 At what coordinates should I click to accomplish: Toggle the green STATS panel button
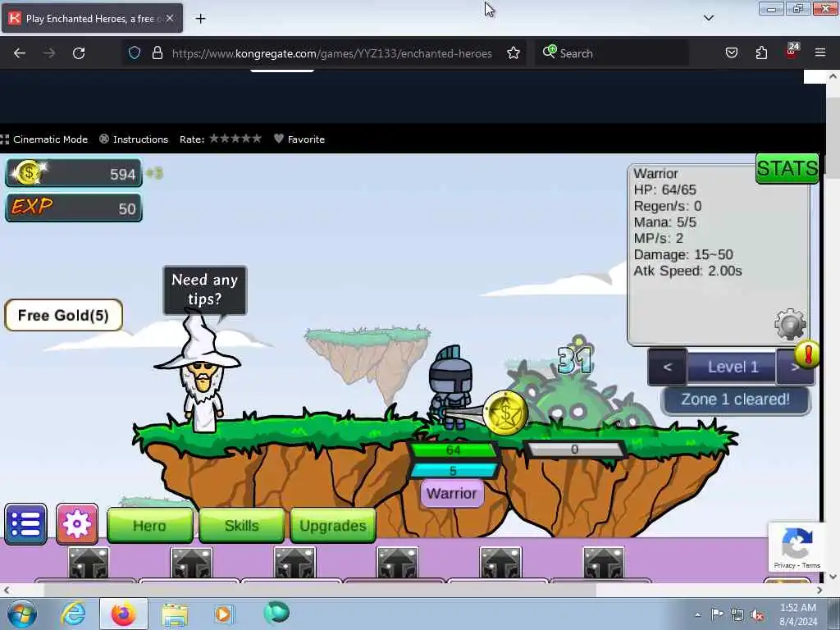(x=787, y=168)
